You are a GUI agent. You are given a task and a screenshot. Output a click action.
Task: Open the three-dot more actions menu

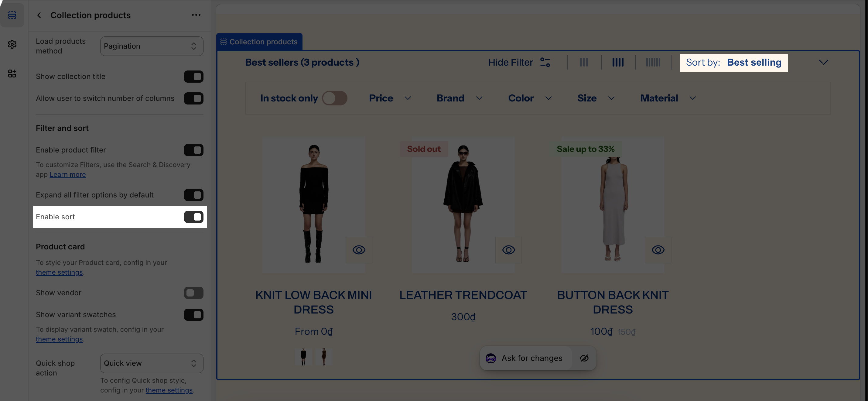(x=196, y=15)
